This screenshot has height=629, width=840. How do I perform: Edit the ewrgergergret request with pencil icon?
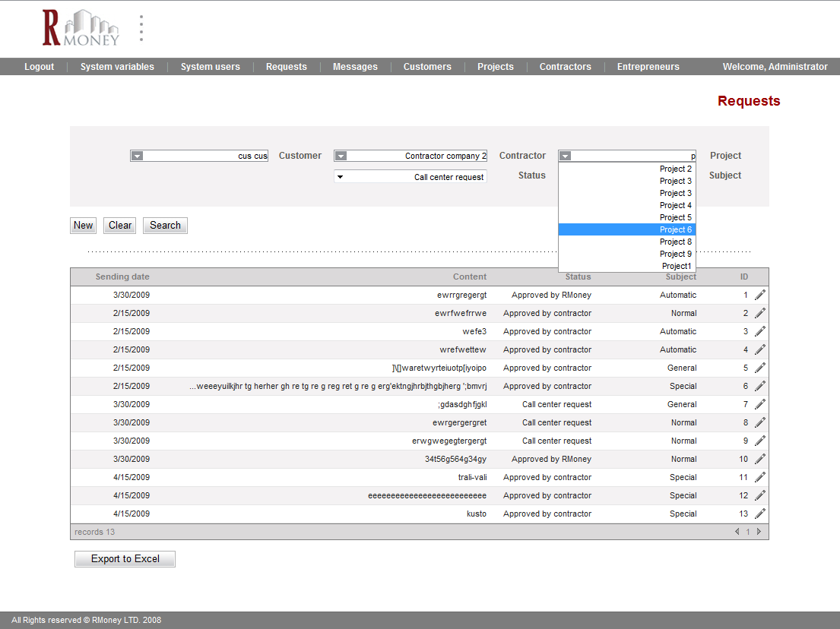click(759, 422)
